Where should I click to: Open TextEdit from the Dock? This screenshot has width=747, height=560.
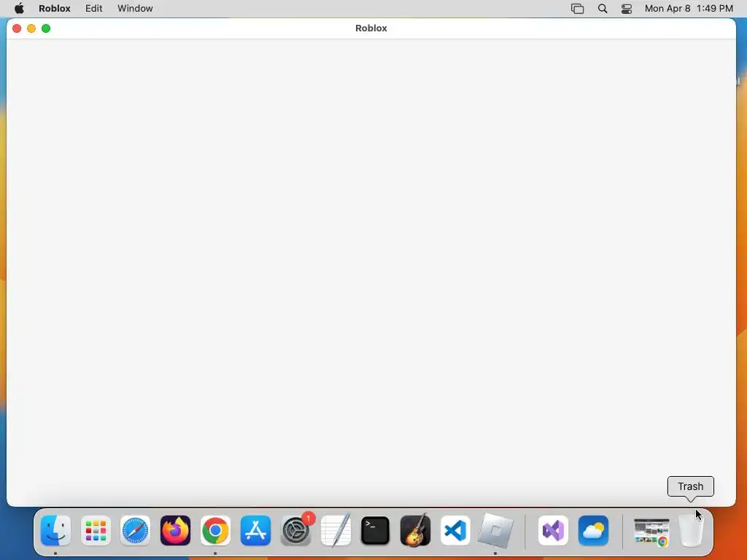pyautogui.click(x=336, y=531)
